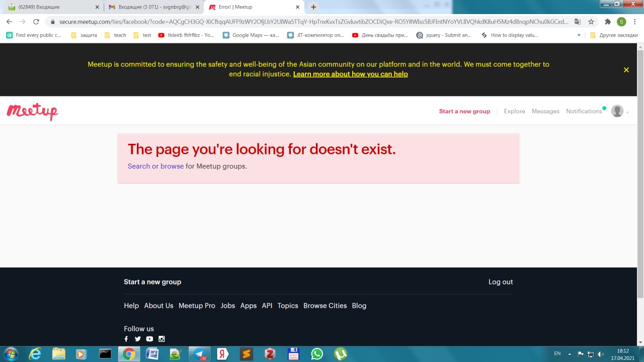
Task: Open Learn more about how you can help
Action: (350, 74)
